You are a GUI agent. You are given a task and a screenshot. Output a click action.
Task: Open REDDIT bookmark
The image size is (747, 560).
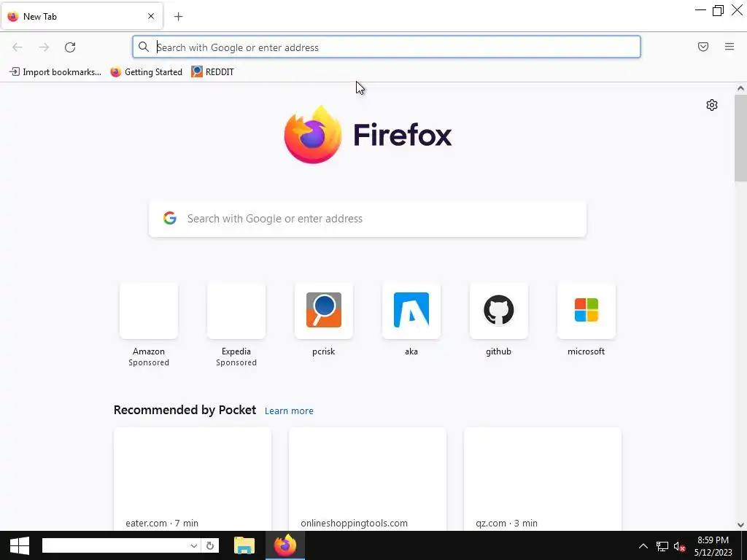pos(212,72)
